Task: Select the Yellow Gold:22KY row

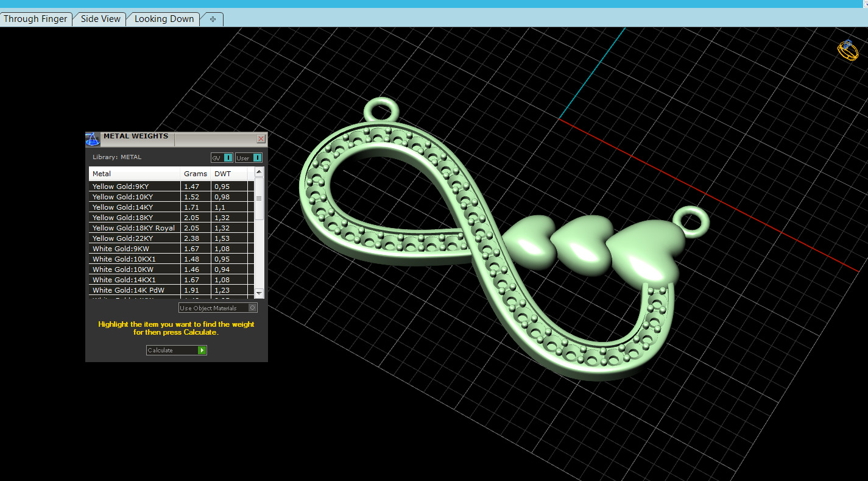Action: [x=172, y=238]
